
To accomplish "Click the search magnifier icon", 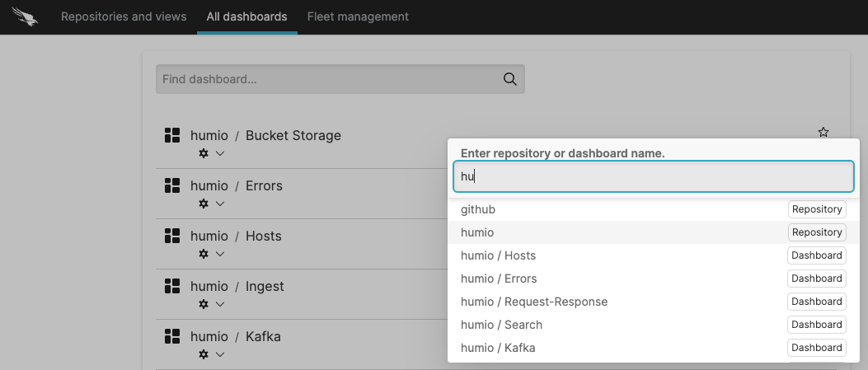I will [x=509, y=79].
